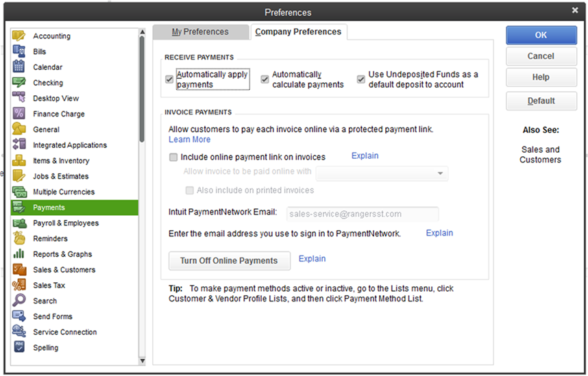Click the Search magnifier icon
588x376 pixels.
pyautogui.click(x=19, y=301)
